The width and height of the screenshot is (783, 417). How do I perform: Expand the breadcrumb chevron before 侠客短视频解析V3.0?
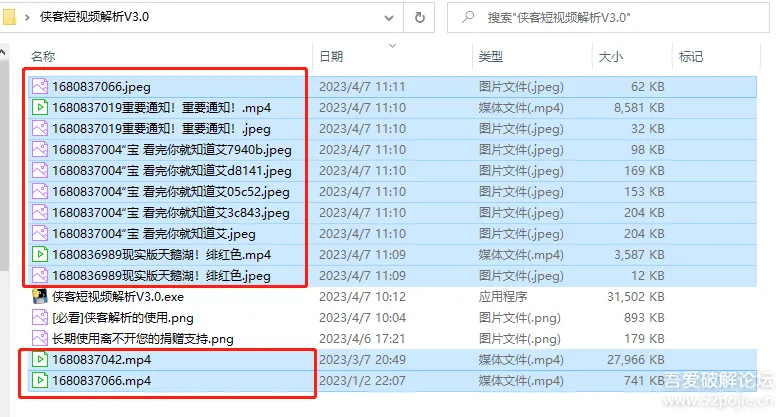click(27, 17)
